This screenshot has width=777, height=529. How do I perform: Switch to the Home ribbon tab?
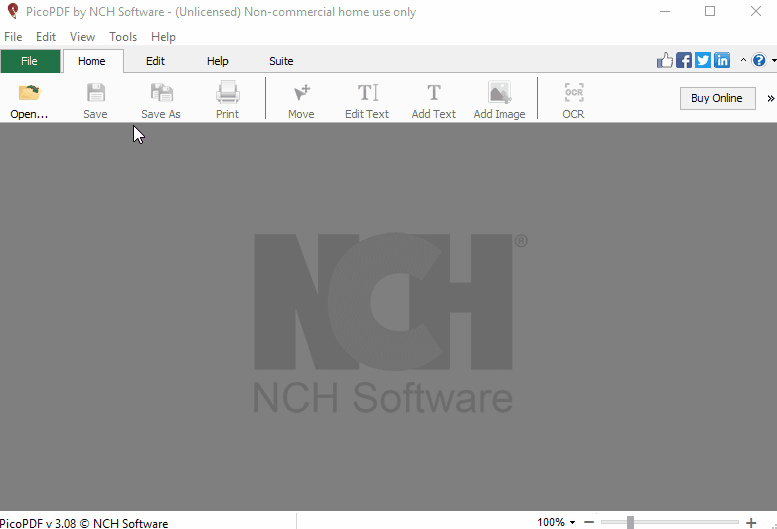(x=92, y=61)
